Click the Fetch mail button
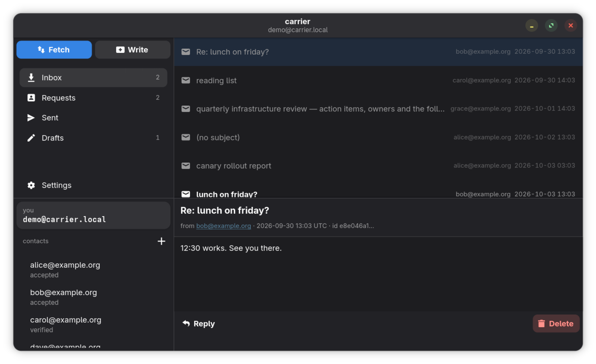 [x=54, y=50]
